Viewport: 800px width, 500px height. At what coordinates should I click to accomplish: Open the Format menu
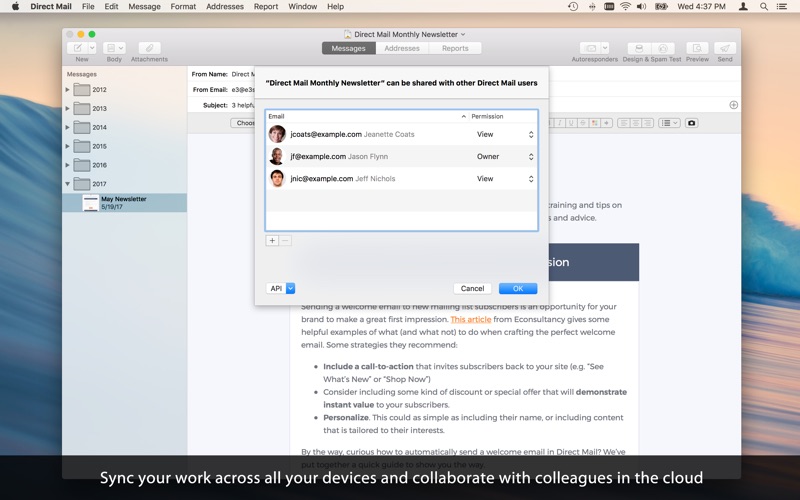[183, 7]
